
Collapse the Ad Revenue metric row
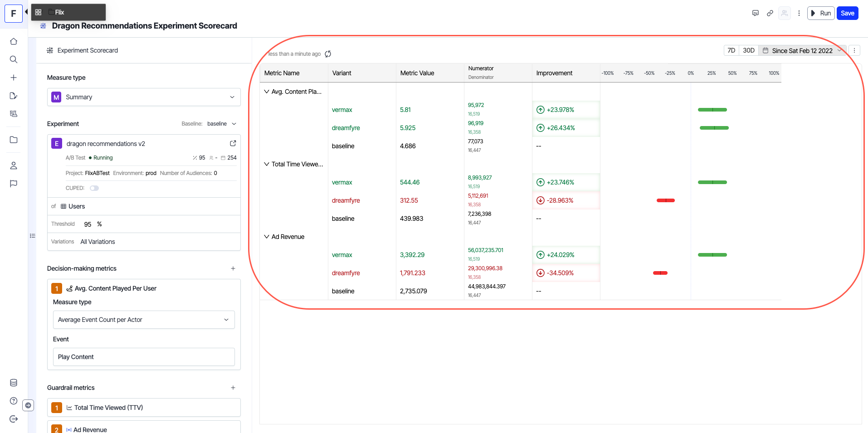coord(267,237)
